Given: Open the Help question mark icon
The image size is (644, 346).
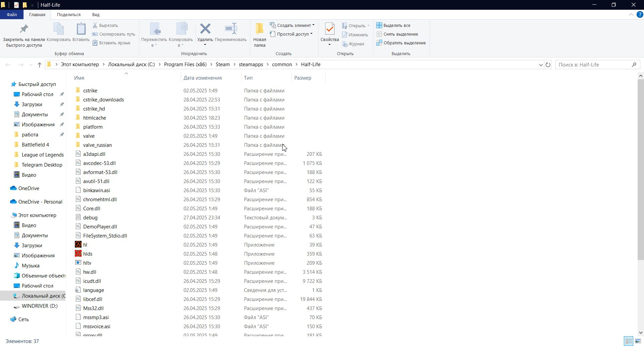Looking at the screenshot, I should [x=640, y=15].
